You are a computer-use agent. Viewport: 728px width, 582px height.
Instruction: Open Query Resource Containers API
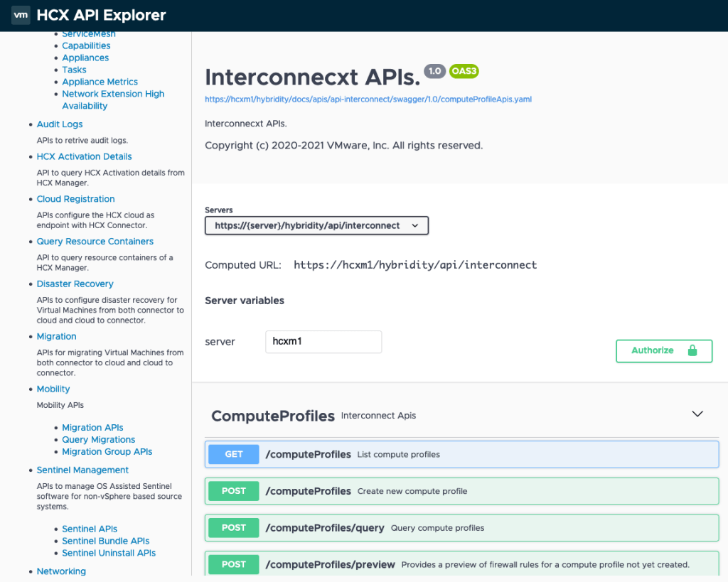pos(95,242)
